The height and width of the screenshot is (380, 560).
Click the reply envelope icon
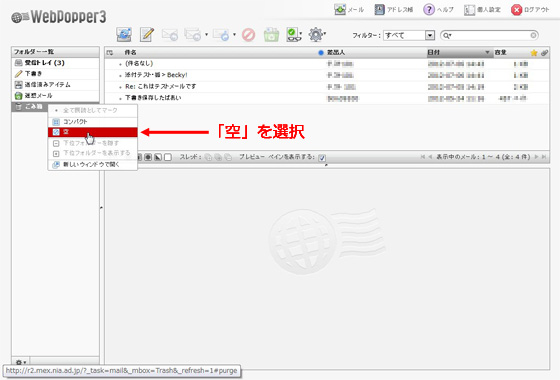[170, 35]
